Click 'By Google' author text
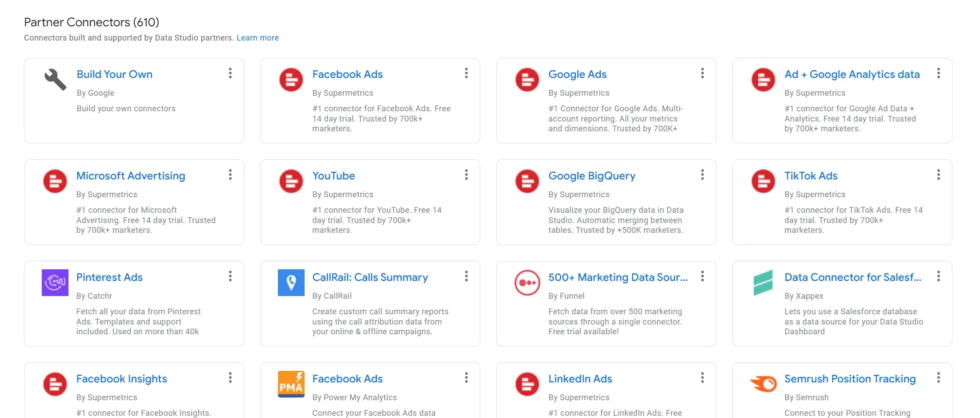The image size is (980, 418). (x=95, y=93)
